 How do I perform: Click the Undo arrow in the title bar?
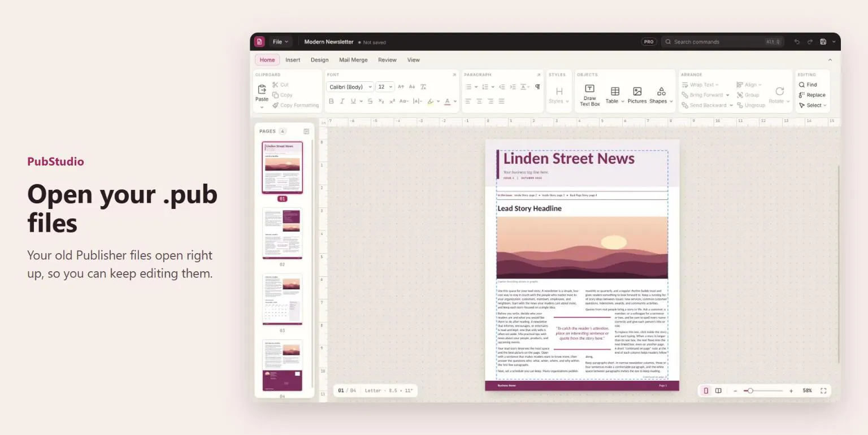pyautogui.click(x=797, y=42)
